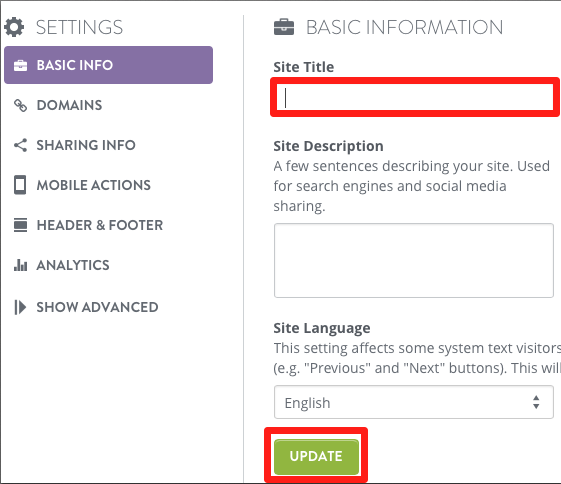Click the bar chart icon beside Analytics
Viewport: 561px width, 484px height.
pyautogui.click(x=20, y=265)
